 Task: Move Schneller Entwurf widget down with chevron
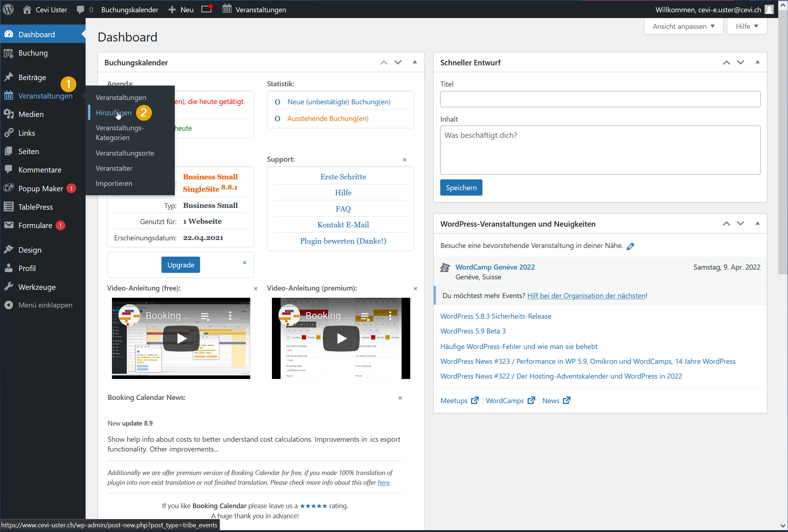(741, 62)
